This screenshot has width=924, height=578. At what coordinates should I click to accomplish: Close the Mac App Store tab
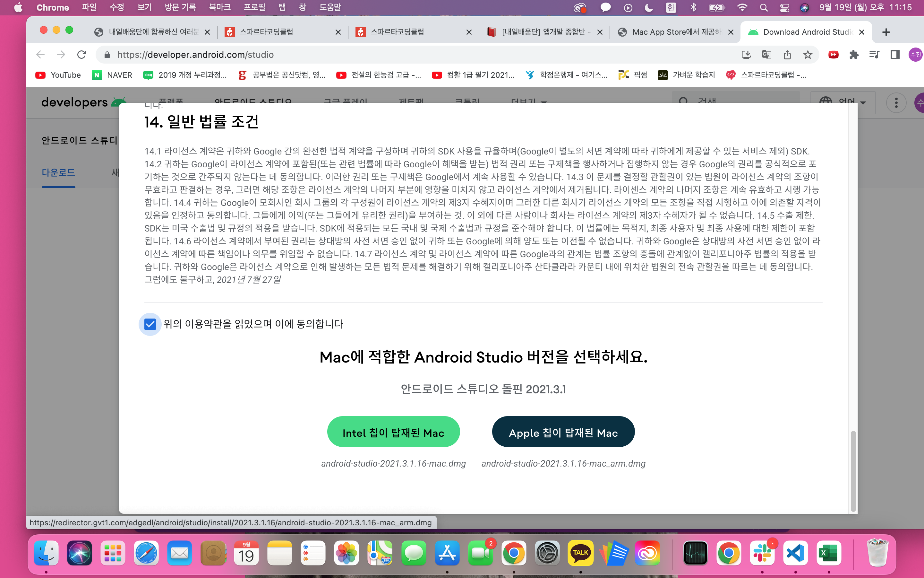[731, 32]
